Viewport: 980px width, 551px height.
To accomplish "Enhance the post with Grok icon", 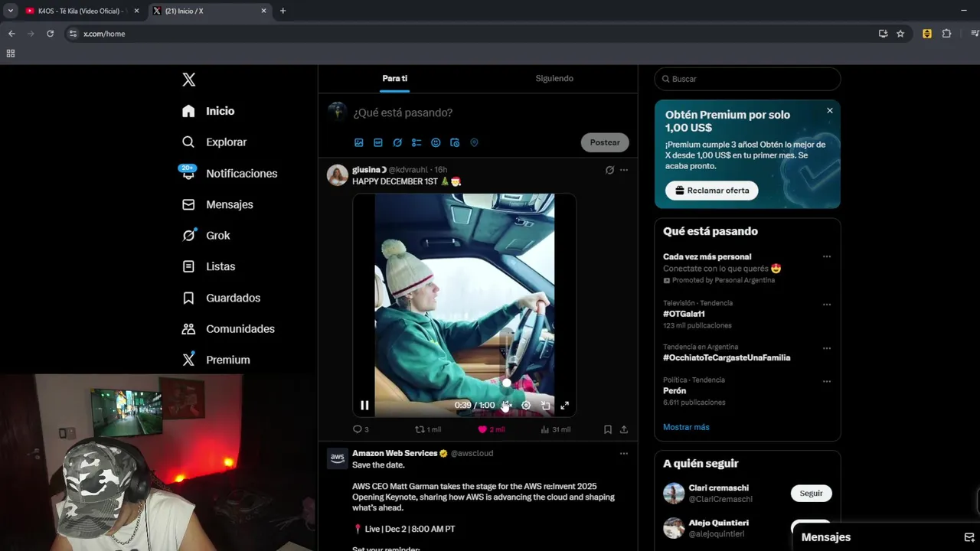I will pos(397,142).
